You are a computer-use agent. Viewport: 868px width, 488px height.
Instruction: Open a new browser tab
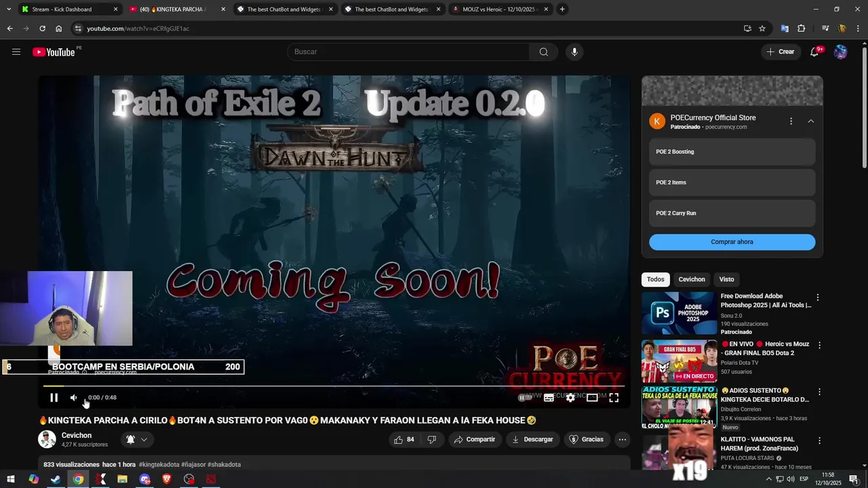click(x=562, y=9)
